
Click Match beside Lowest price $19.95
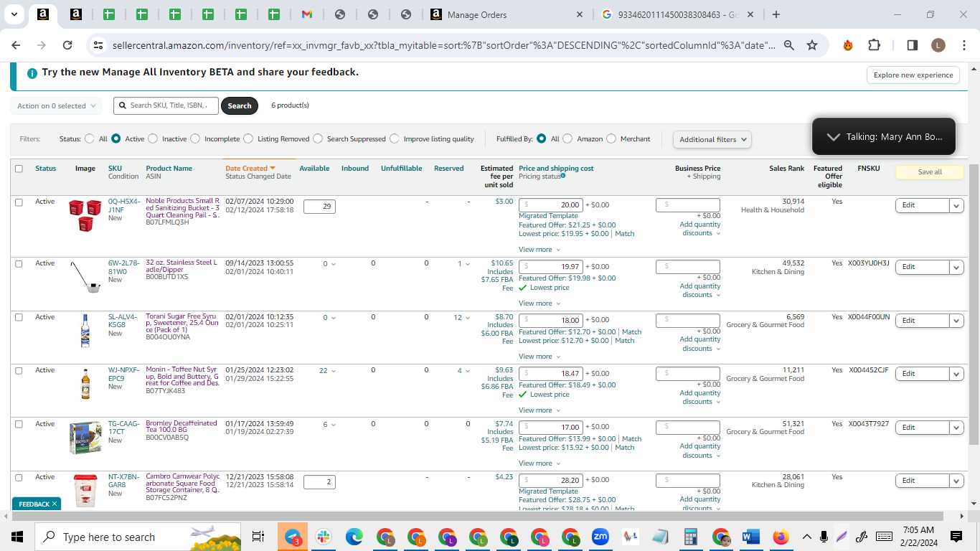pos(624,234)
